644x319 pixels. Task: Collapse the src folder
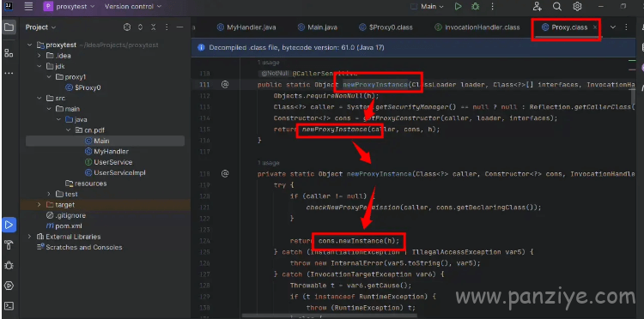point(39,99)
